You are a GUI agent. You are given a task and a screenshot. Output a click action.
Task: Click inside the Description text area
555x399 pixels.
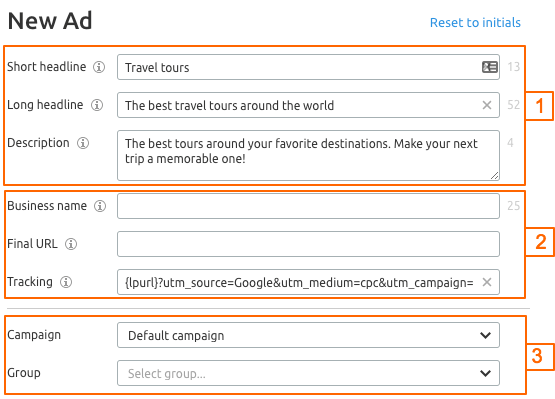(308, 155)
